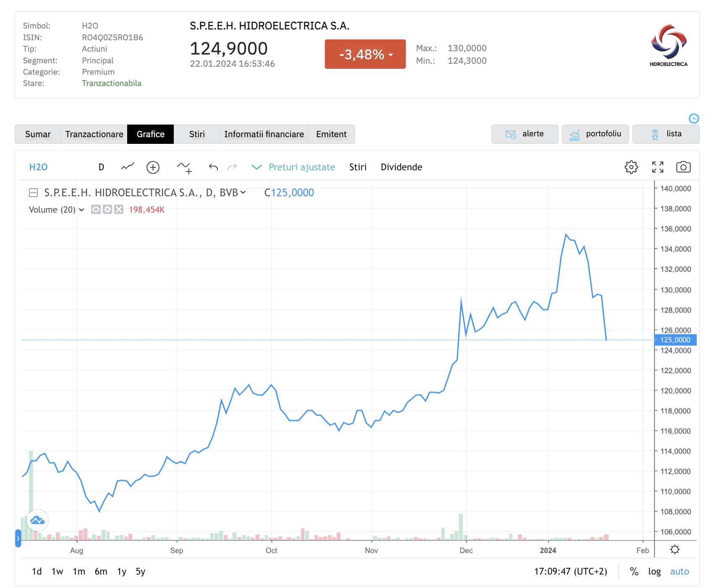Click the Tranzactionabila status text

(112, 83)
